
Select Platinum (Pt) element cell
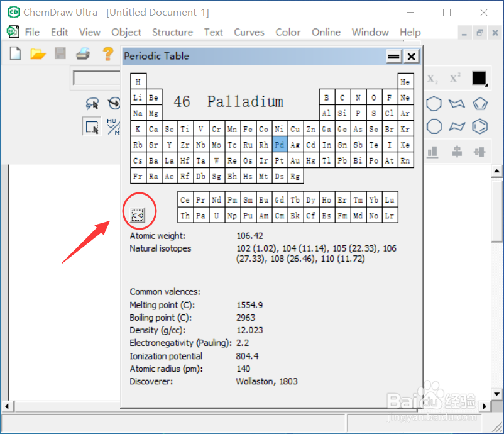(x=279, y=160)
